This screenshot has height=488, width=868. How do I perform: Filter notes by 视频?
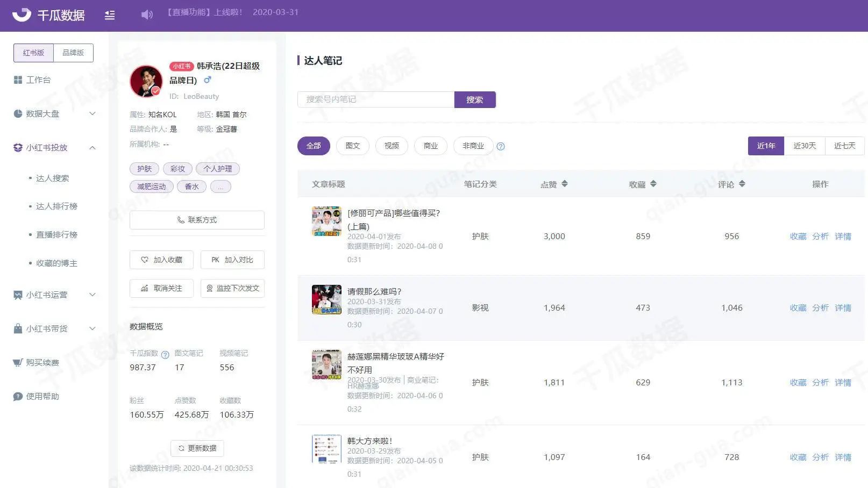pyautogui.click(x=392, y=146)
